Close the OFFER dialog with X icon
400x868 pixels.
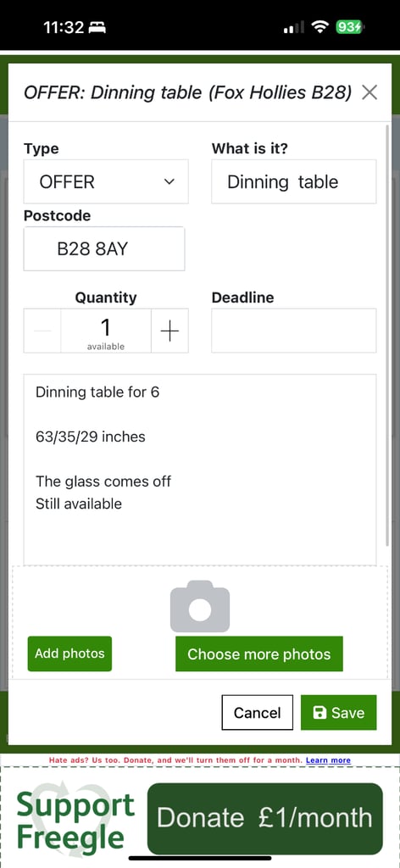tap(369, 92)
